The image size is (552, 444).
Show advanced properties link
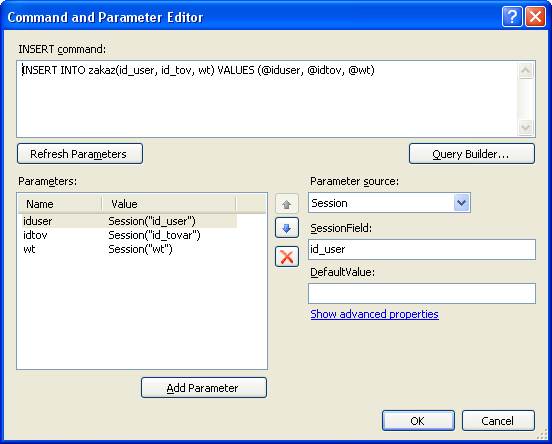(x=374, y=314)
